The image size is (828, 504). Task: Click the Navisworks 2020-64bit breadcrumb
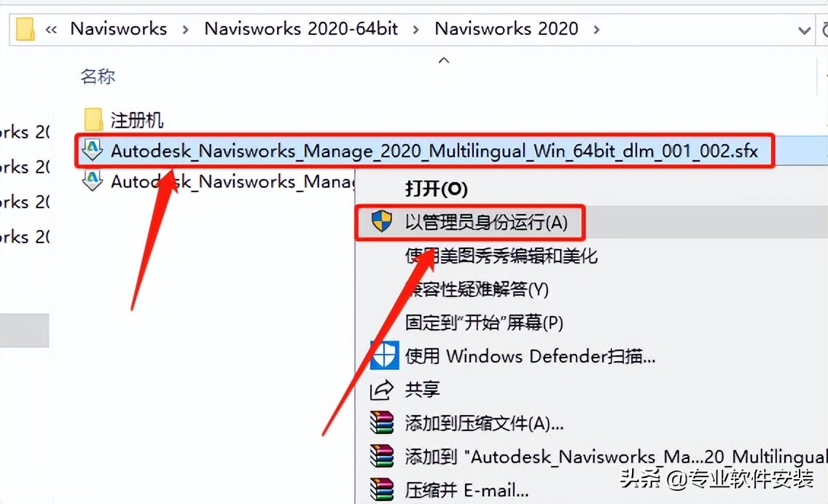[x=301, y=28]
